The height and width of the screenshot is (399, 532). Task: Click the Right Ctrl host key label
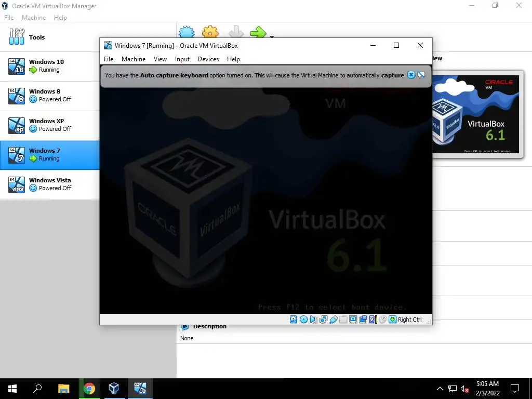(x=409, y=320)
